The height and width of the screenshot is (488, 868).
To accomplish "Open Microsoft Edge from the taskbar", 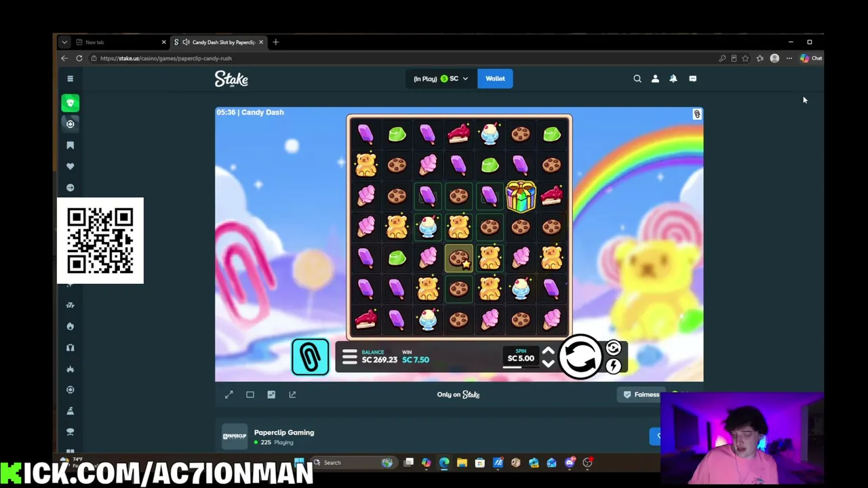I will coord(444,463).
